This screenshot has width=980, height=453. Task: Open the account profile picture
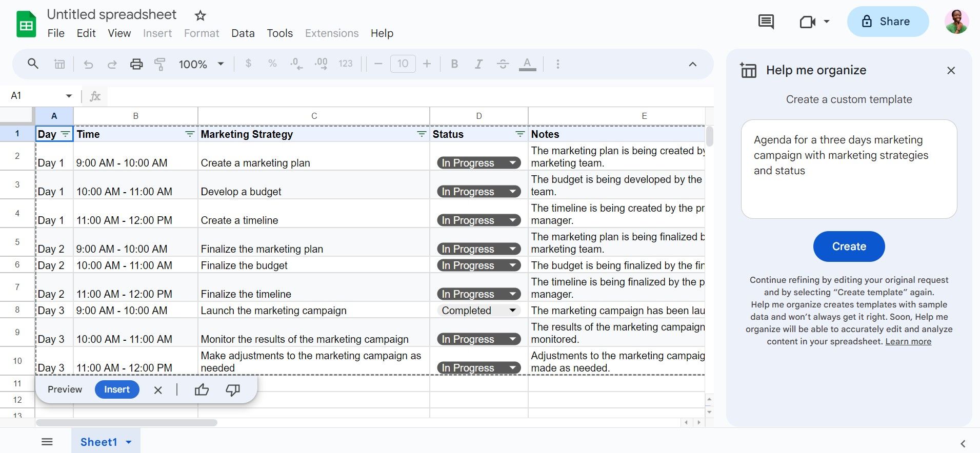pyautogui.click(x=956, y=22)
